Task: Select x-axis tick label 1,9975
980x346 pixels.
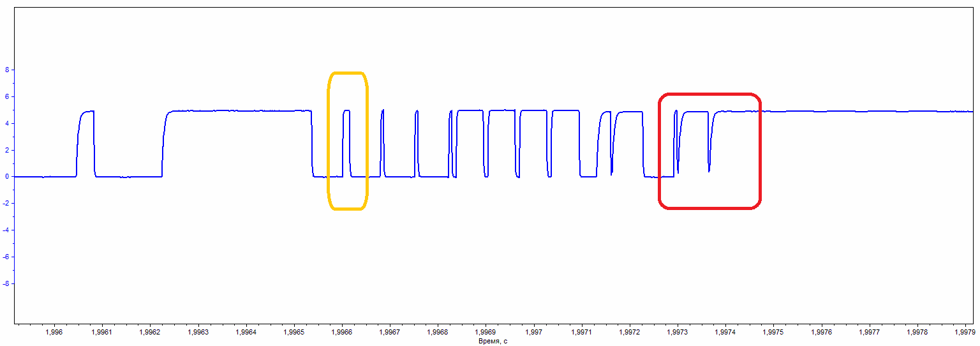Action: [x=773, y=333]
